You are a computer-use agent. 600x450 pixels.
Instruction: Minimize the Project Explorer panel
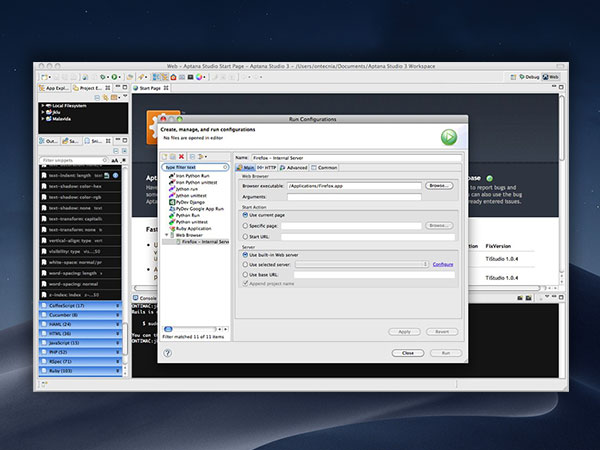(x=118, y=87)
